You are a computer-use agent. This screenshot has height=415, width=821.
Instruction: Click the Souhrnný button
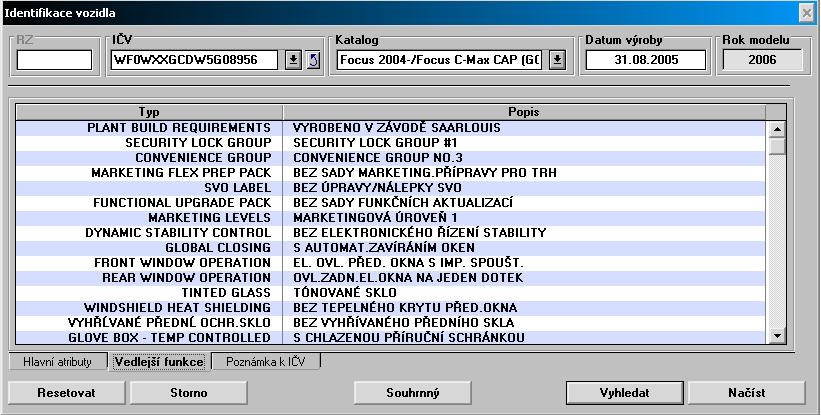(410, 392)
